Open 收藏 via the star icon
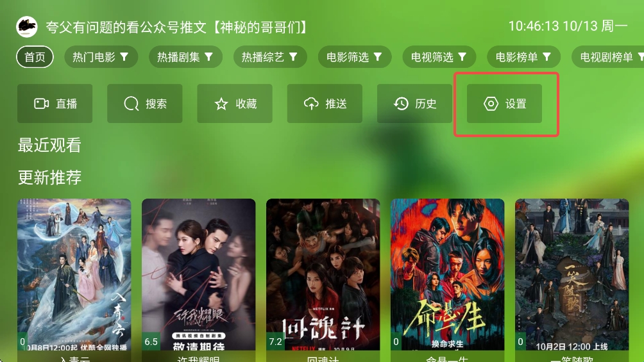644x362 pixels. 221,104
